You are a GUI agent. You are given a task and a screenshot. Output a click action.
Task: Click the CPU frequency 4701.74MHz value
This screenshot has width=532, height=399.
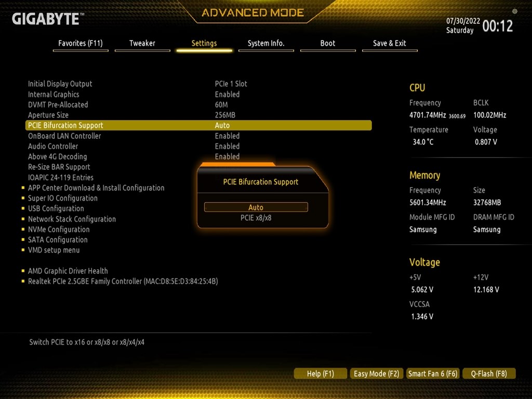coord(428,115)
